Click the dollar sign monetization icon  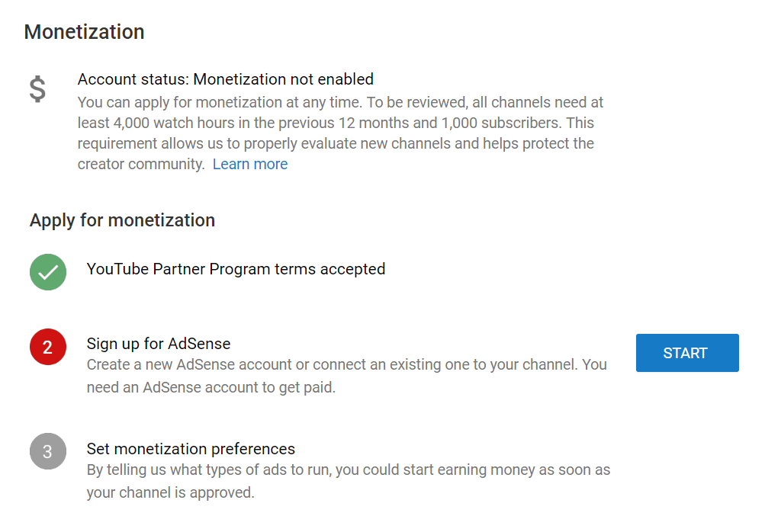[37, 89]
